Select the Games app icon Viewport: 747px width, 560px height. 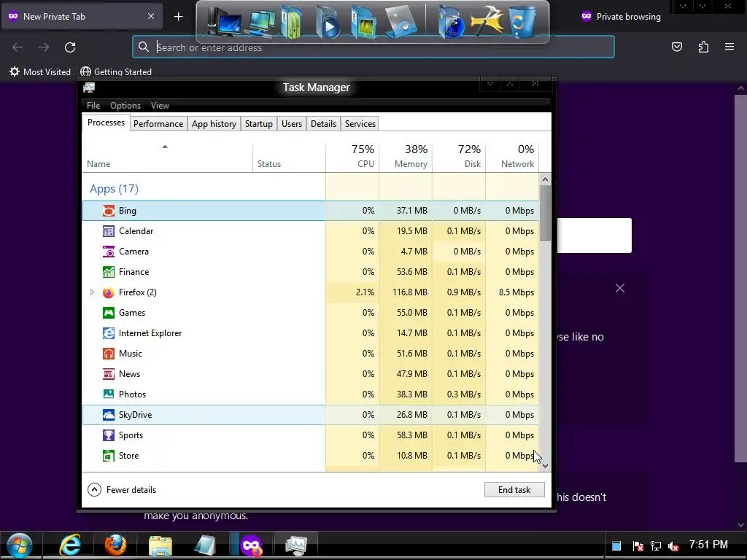point(109,313)
